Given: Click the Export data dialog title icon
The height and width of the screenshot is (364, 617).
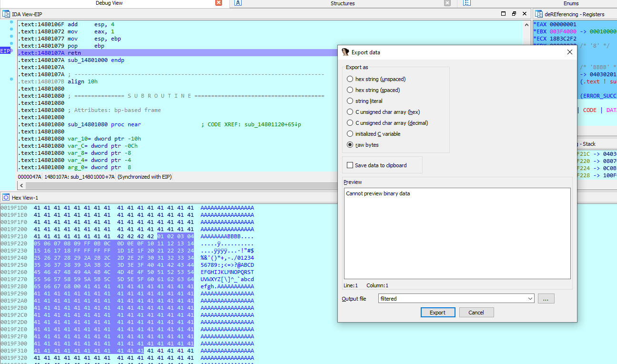Looking at the screenshot, I should coord(345,52).
